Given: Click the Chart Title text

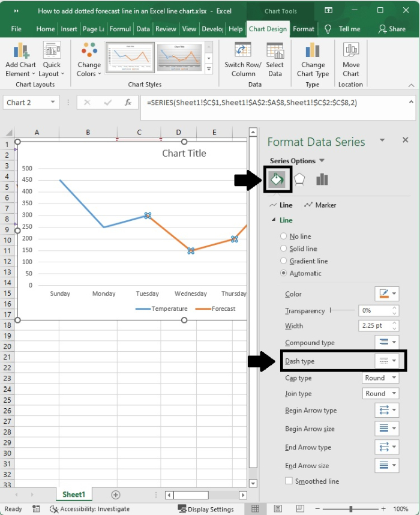Looking at the screenshot, I should [184, 154].
